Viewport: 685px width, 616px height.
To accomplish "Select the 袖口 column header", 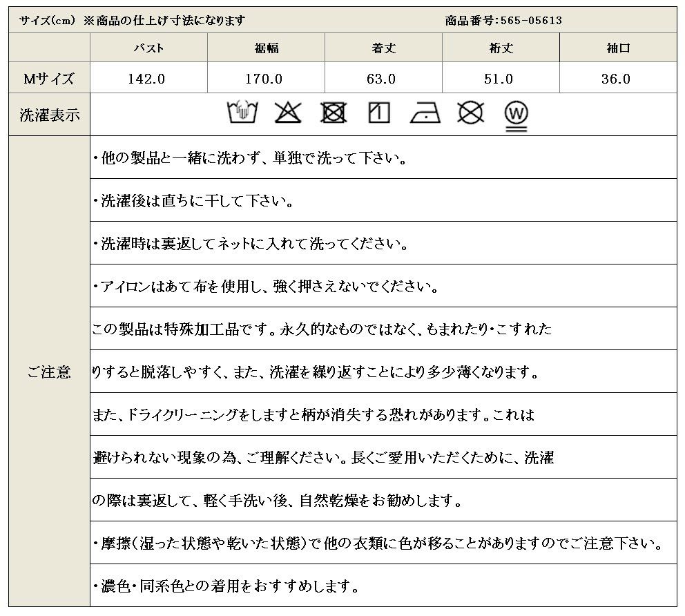I will (x=617, y=48).
